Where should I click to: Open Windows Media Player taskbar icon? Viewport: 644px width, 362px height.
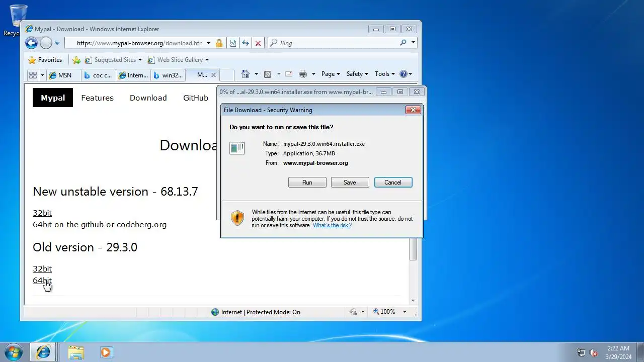click(x=106, y=352)
